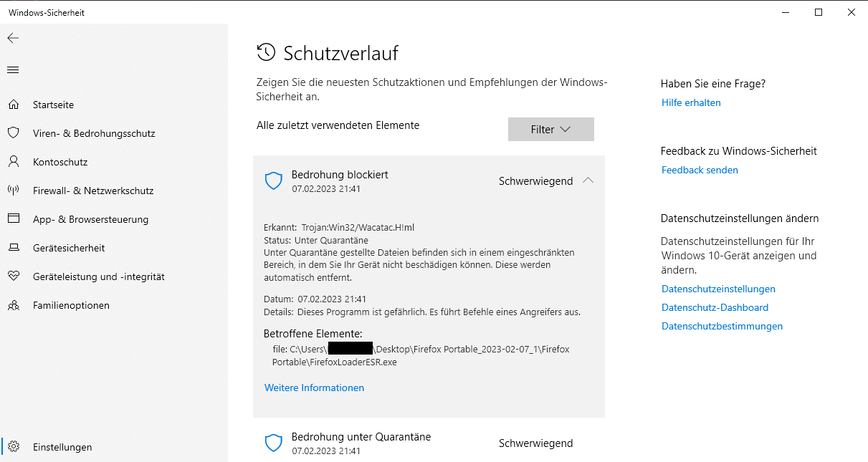Open the Filter dropdown

550,130
